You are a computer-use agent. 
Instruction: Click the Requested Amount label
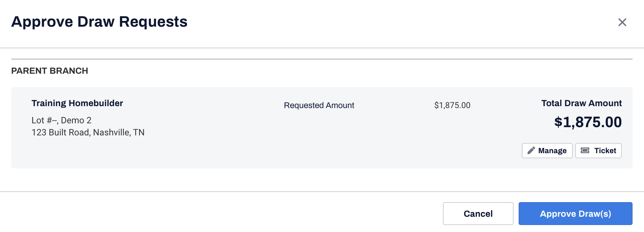coord(318,105)
